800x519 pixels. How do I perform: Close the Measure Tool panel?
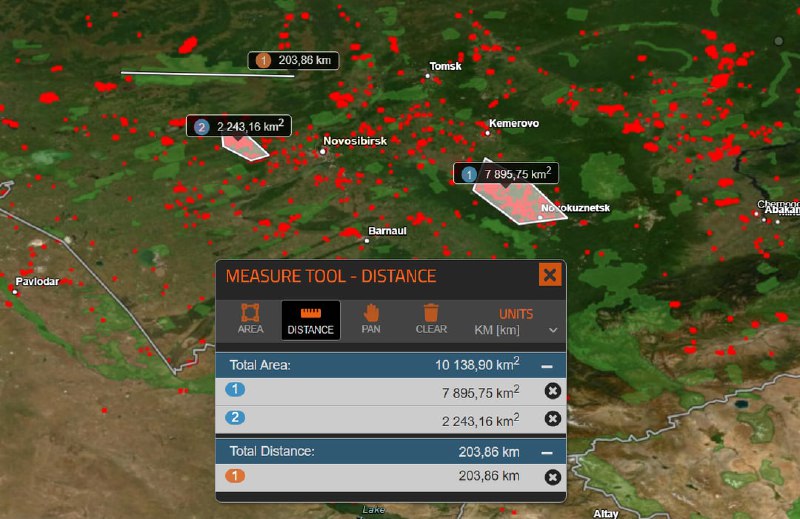click(x=550, y=275)
